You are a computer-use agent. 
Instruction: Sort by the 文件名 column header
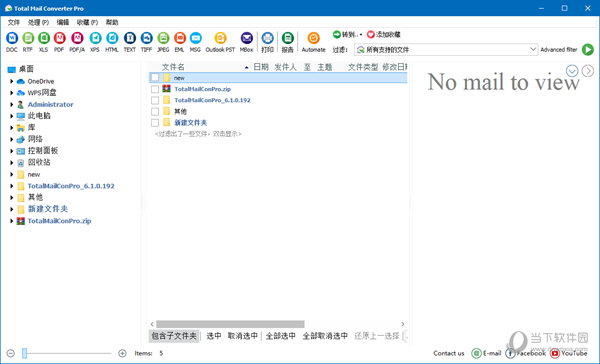pyautogui.click(x=173, y=67)
